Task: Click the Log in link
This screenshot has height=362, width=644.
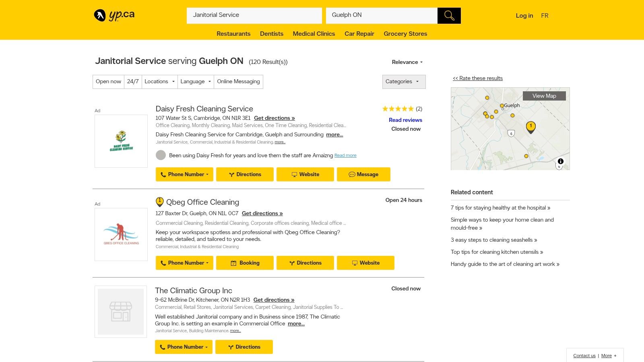Action: pyautogui.click(x=524, y=16)
